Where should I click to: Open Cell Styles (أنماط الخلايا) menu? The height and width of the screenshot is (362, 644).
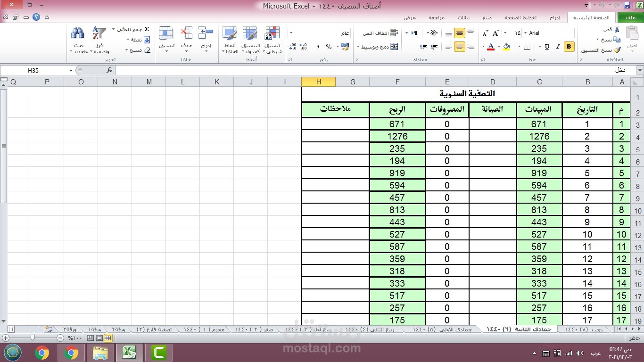click(230, 40)
